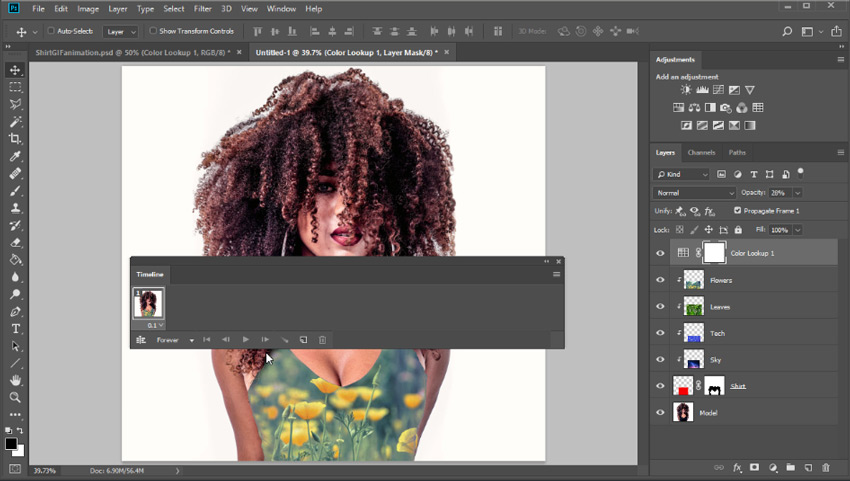Select the Hand tool
The image size is (850, 481).
point(15,380)
